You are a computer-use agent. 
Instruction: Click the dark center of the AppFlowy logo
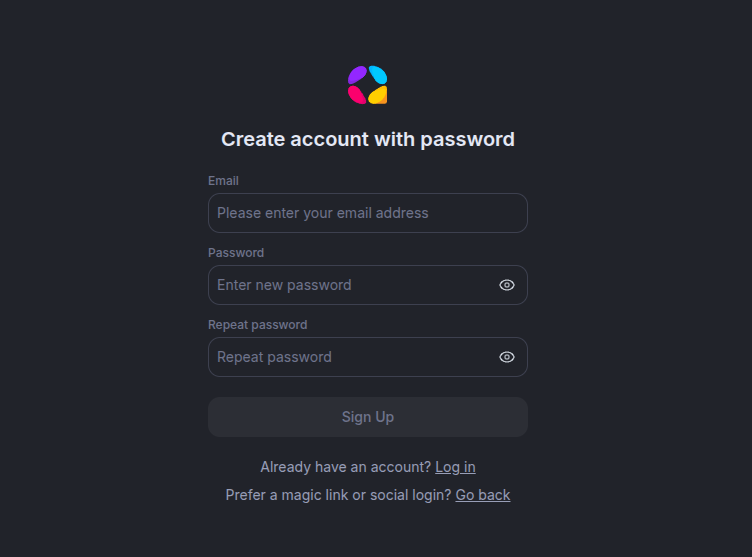coord(367,85)
